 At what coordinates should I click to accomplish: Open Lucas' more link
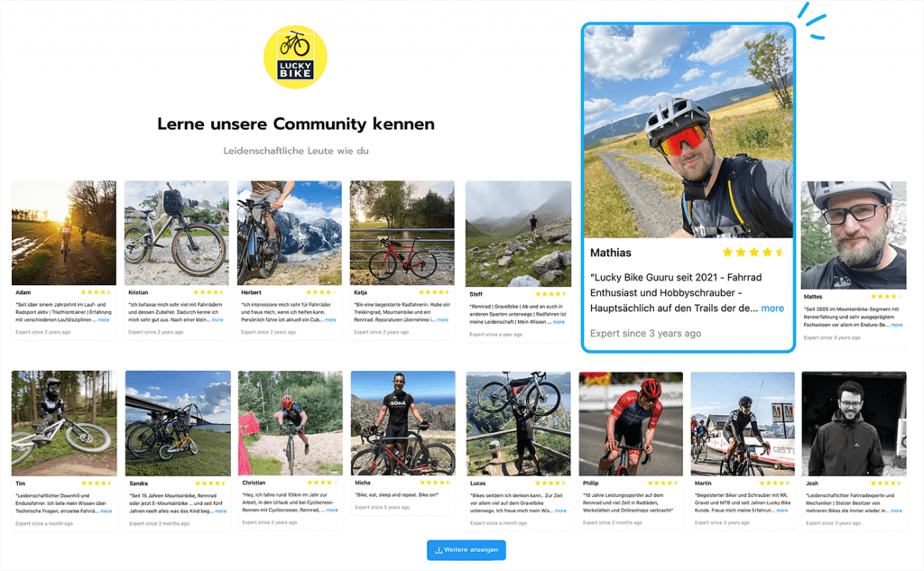pos(560,511)
